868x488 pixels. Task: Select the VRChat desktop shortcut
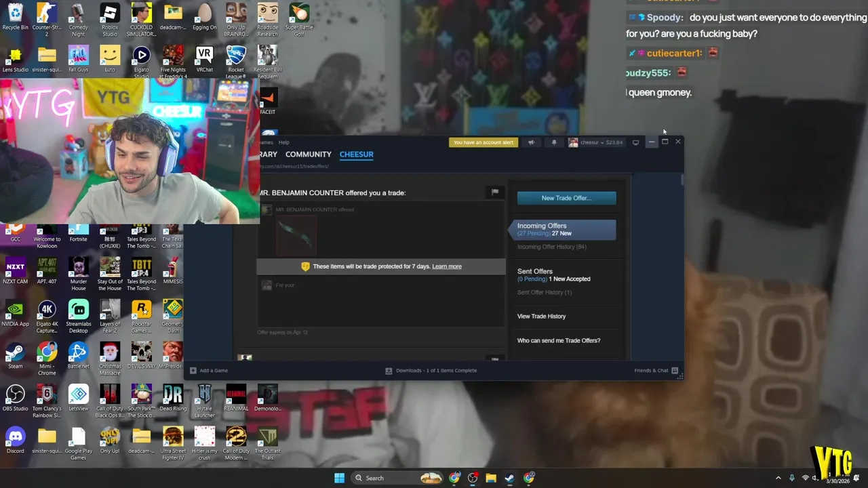[x=204, y=60]
